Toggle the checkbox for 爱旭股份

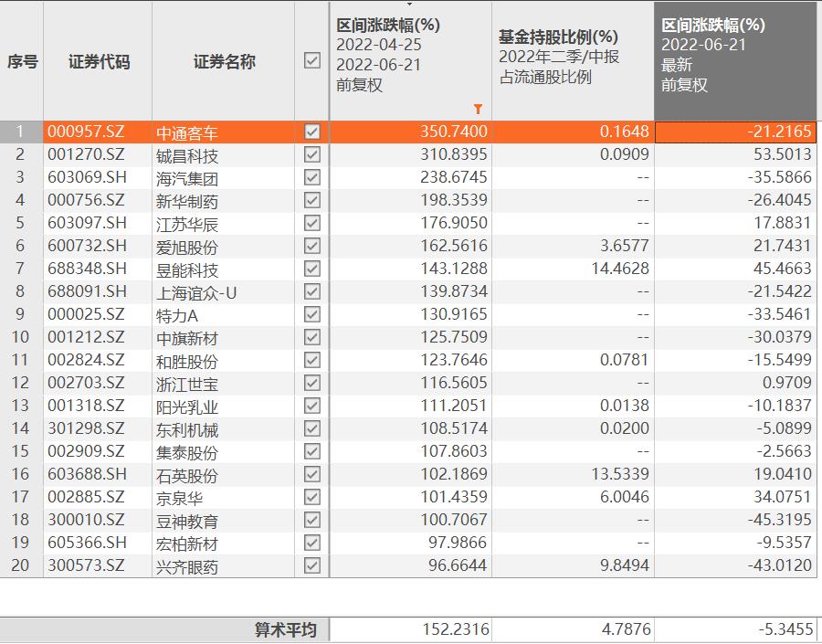(x=312, y=246)
